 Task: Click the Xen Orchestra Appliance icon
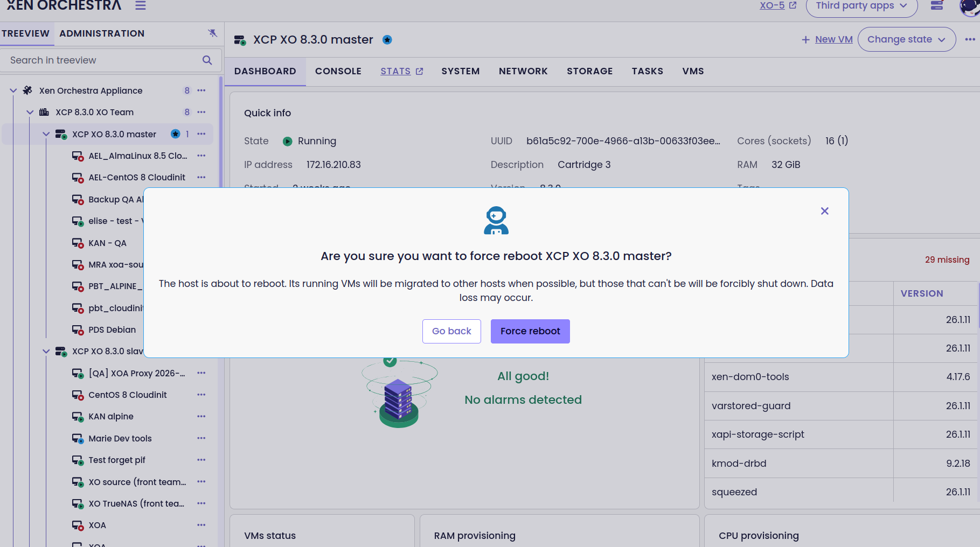tap(27, 90)
